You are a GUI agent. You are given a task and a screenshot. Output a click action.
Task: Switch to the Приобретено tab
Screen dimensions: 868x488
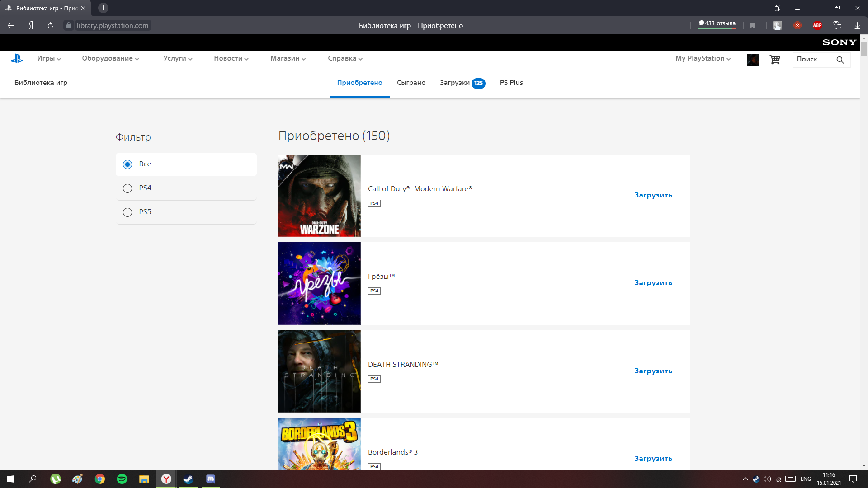pos(360,83)
